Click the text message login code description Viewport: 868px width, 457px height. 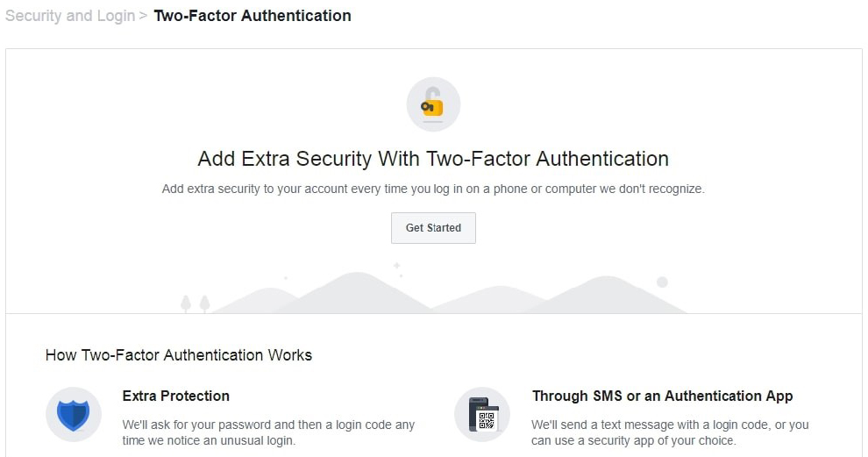[x=670, y=432]
